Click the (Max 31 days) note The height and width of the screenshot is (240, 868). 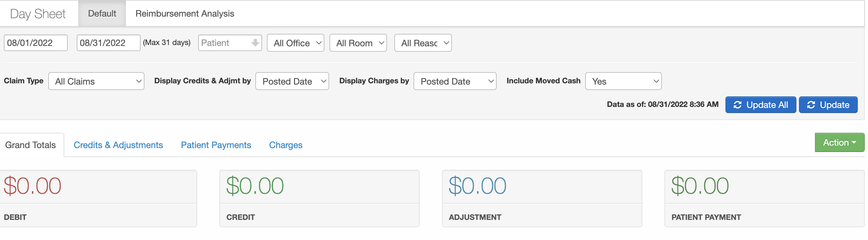coord(167,42)
